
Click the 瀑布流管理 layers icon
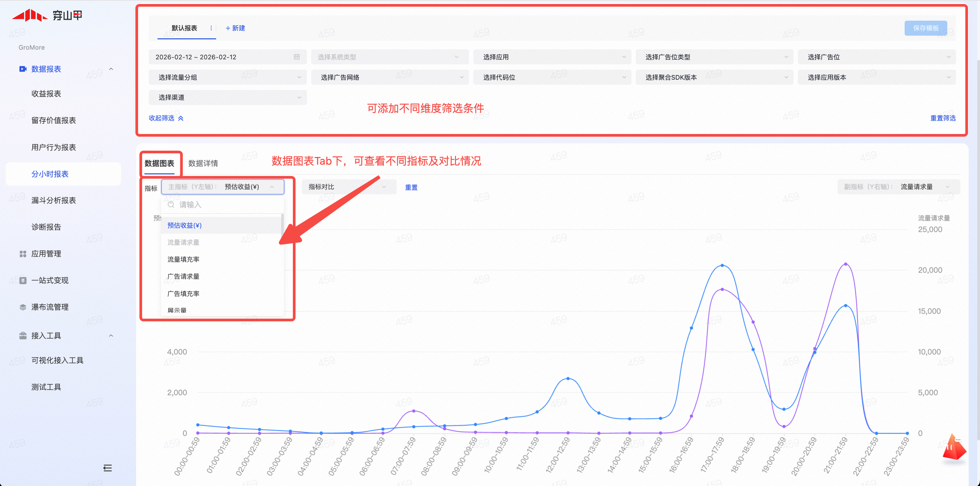click(x=23, y=307)
